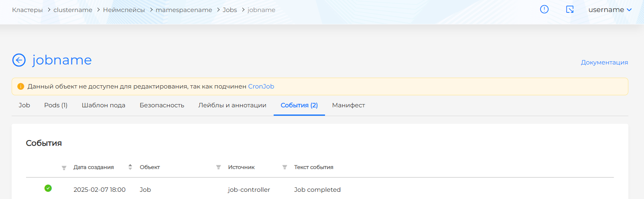The width and height of the screenshot is (644, 199).
Task: Navigate to Кластеры in breadcrumb
Action: (x=27, y=10)
